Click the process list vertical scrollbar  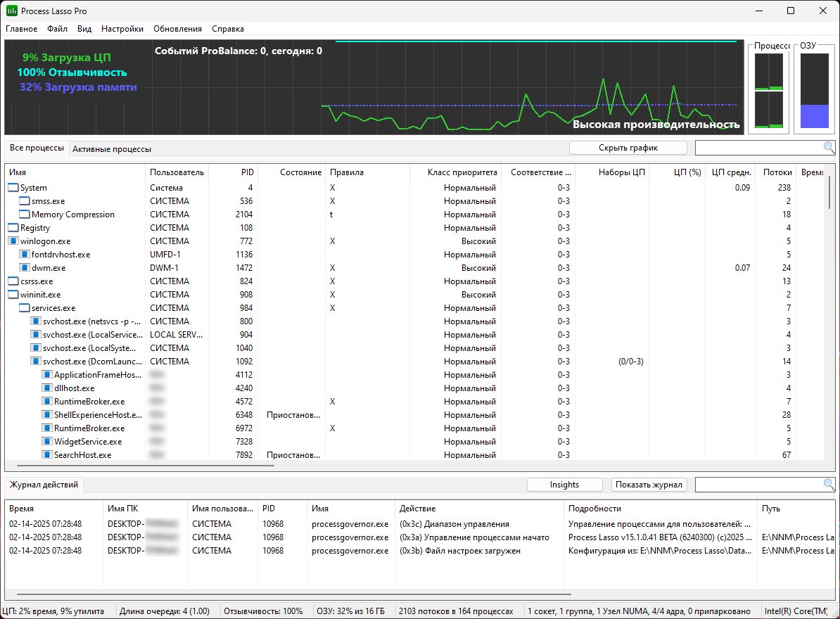(x=829, y=193)
